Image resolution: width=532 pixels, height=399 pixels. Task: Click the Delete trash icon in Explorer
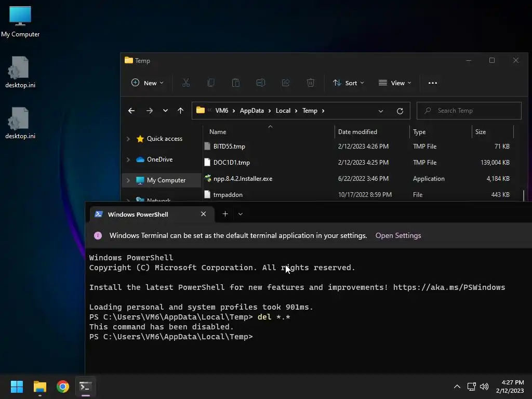tap(311, 83)
